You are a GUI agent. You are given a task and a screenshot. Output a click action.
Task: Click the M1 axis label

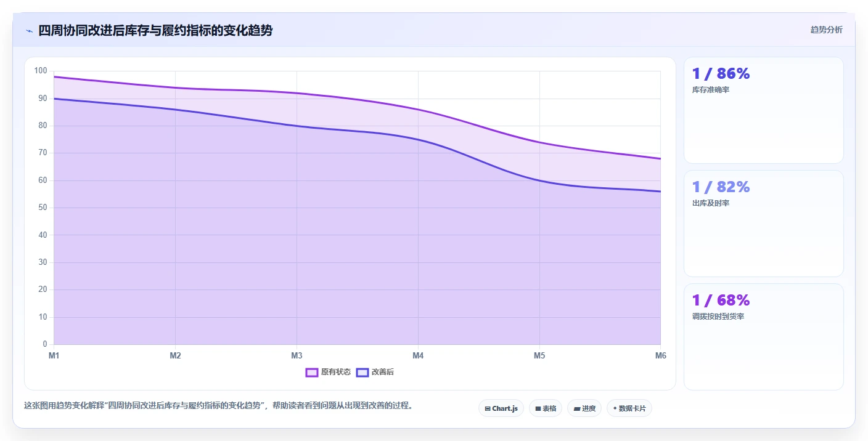pyautogui.click(x=54, y=355)
